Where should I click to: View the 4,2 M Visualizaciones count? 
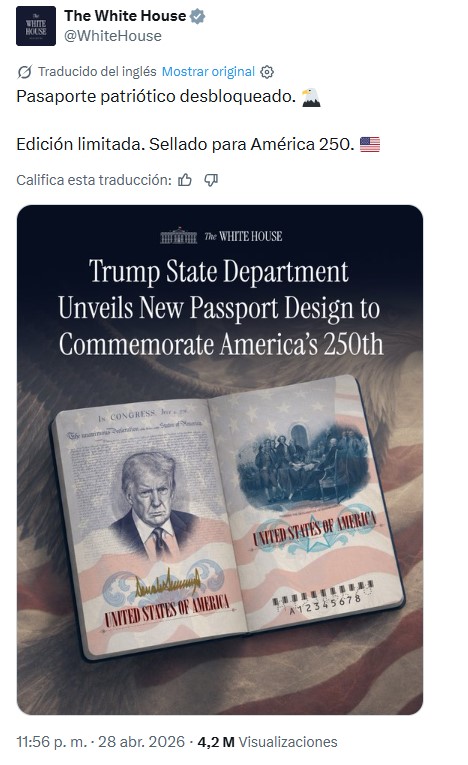tap(267, 742)
